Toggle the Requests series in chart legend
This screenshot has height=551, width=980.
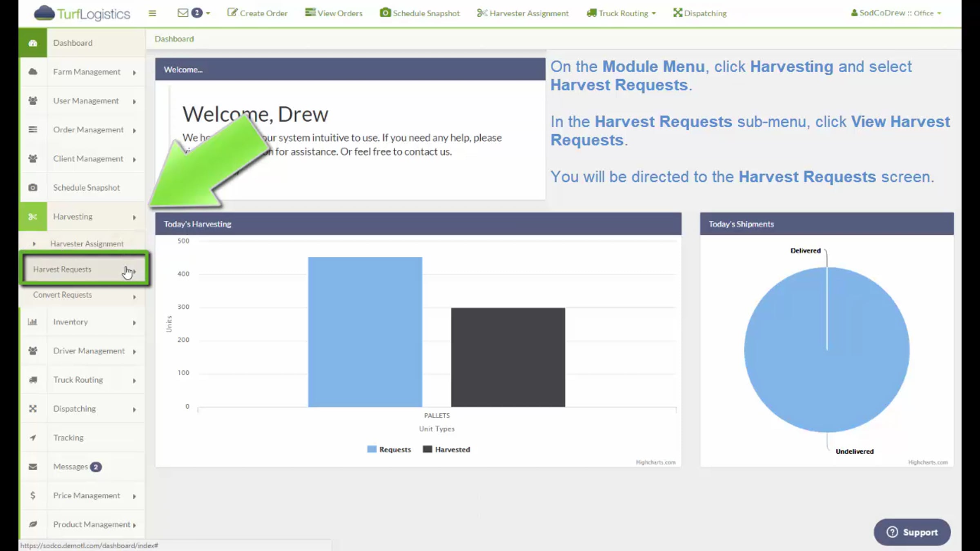coord(389,449)
